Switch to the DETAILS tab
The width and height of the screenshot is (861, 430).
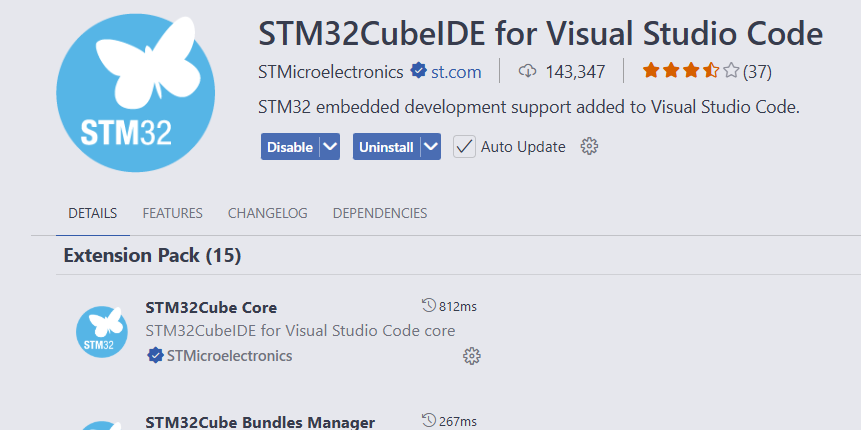(x=93, y=213)
